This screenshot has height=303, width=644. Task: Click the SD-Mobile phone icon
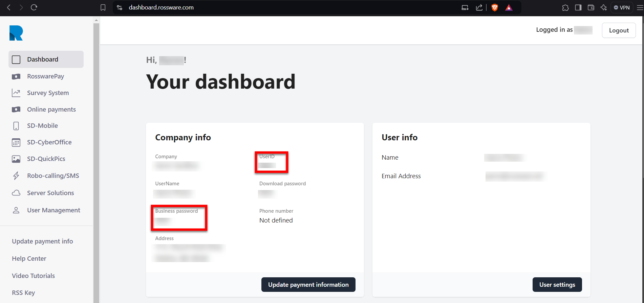tap(16, 126)
